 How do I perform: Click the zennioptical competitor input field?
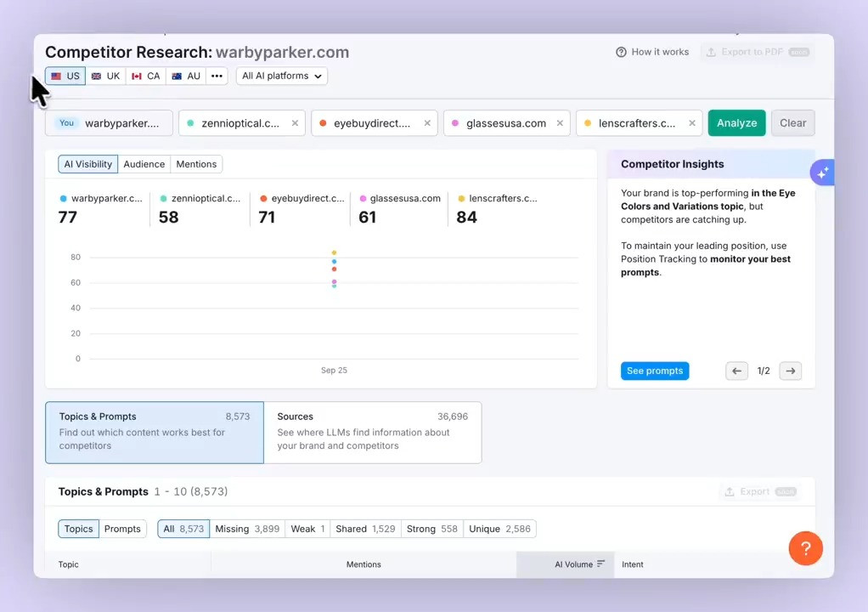coord(242,123)
